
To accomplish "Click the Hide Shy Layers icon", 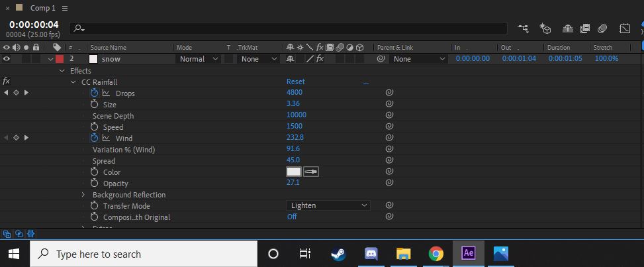I will coord(567,28).
